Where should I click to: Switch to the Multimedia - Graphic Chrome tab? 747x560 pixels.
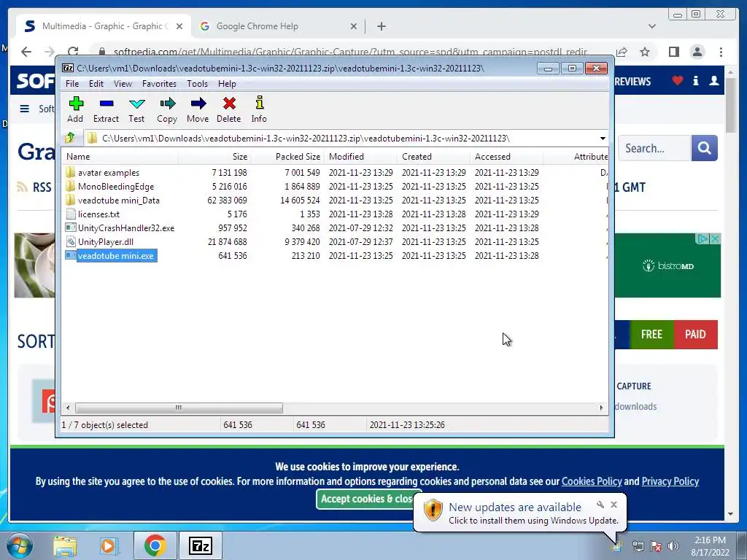pos(104,26)
